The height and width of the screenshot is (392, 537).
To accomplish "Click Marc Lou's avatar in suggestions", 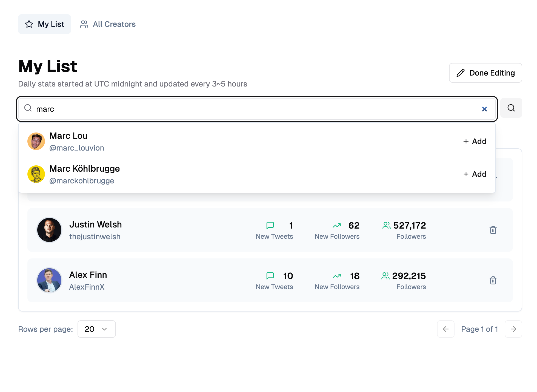I will coord(36,141).
